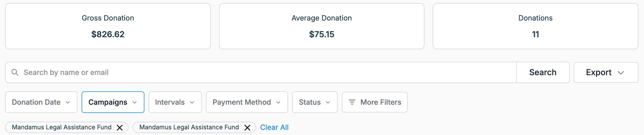Focus the Search by name or email field
This screenshot has height=135, width=644.
(x=261, y=72)
